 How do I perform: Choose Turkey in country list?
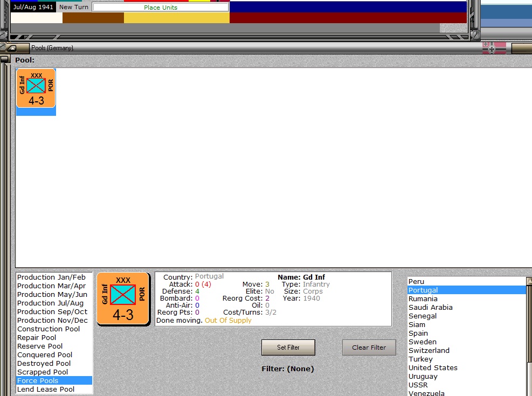(467, 359)
